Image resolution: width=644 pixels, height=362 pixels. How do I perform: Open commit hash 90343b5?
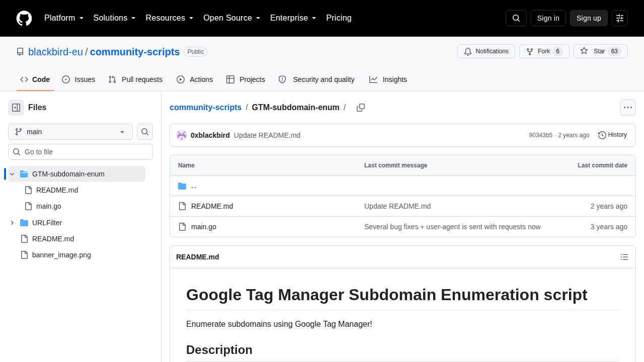[x=541, y=135]
